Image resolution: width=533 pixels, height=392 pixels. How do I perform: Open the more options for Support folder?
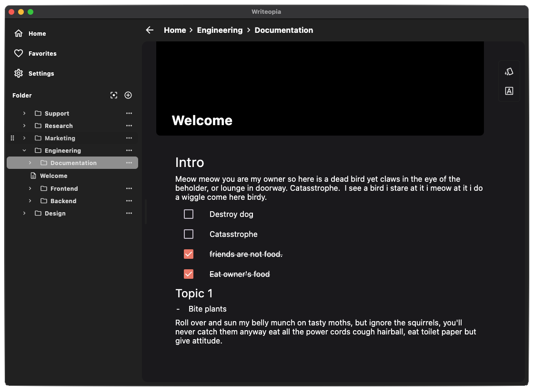tap(129, 113)
